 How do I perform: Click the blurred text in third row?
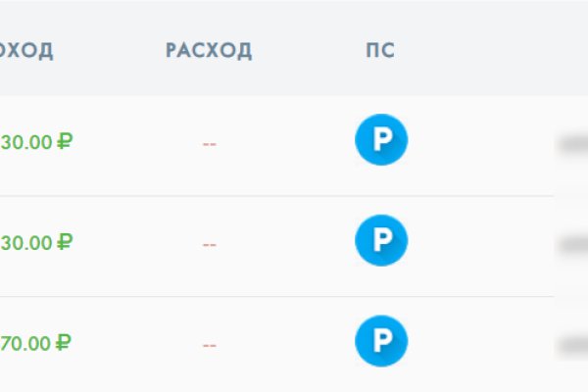pyautogui.click(x=572, y=345)
